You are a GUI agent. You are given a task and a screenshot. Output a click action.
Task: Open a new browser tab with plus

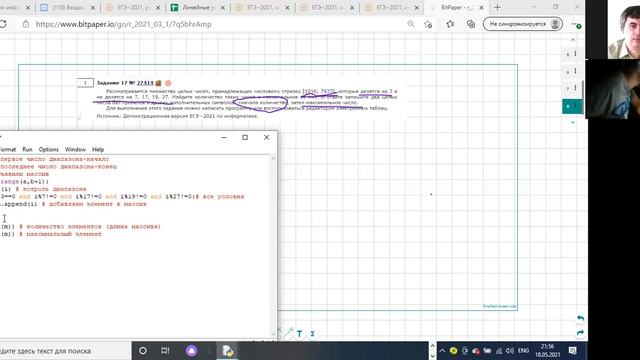click(x=497, y=7)
